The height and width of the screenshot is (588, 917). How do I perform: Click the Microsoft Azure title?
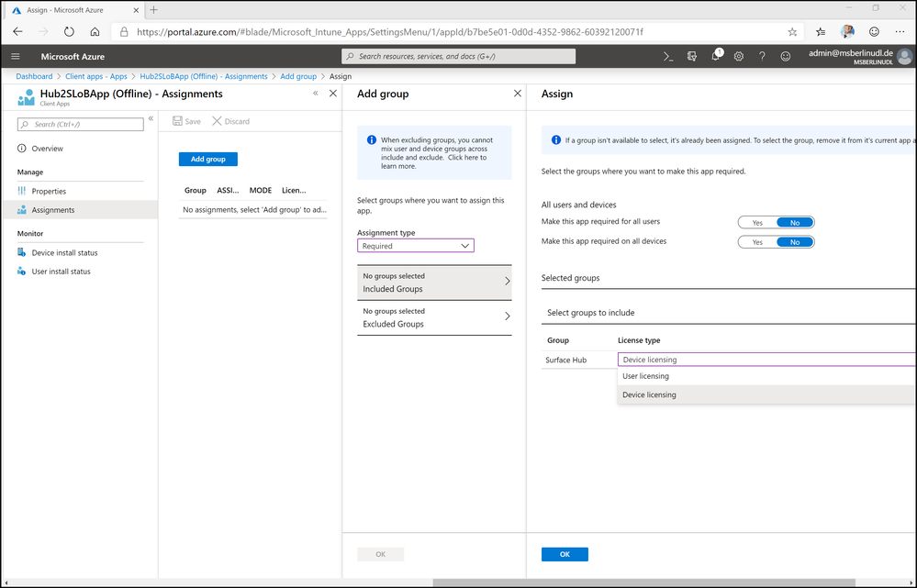73,57
